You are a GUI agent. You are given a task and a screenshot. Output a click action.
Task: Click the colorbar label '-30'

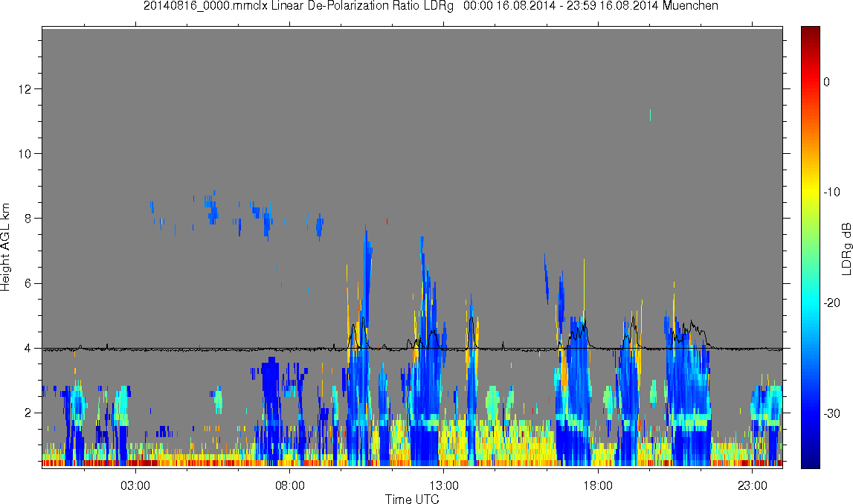[831, 413]
